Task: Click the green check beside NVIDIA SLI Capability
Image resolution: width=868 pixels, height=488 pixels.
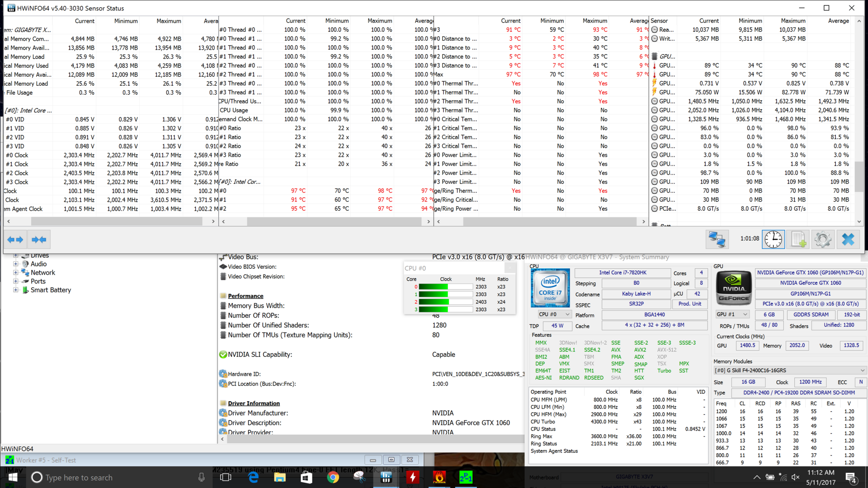Action: pos(223,355)
